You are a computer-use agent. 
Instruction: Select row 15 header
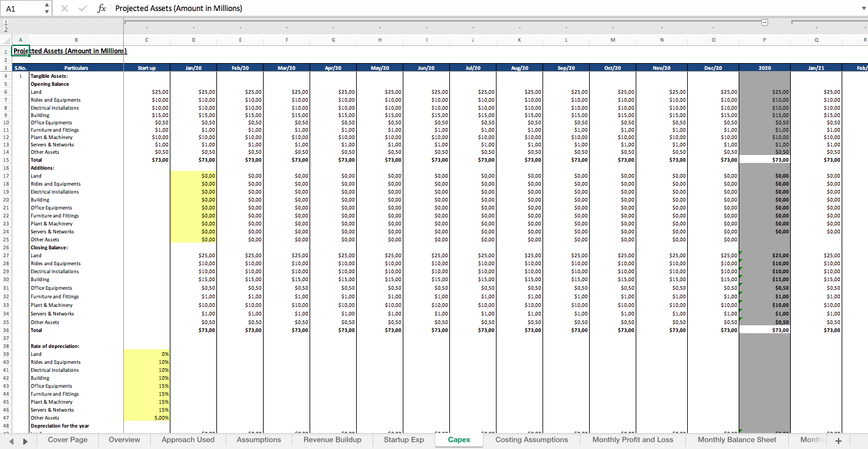(6, 160)
